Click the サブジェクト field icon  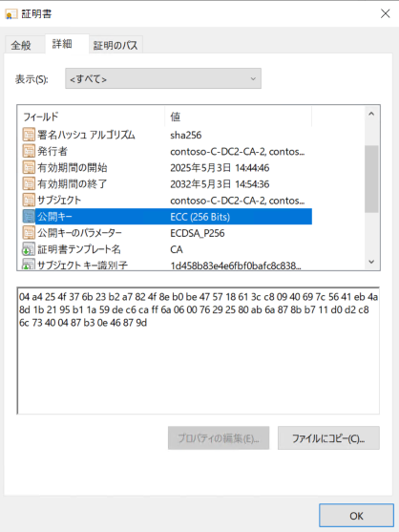coord(29,200)
